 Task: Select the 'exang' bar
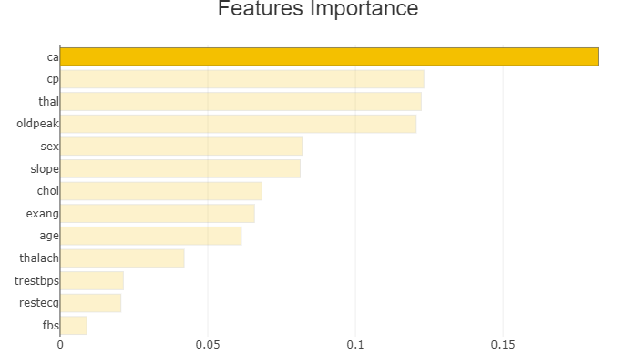157,213
